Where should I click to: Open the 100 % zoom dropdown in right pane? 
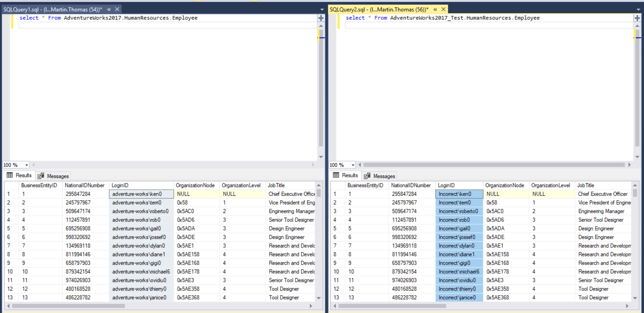click(353, 165)
